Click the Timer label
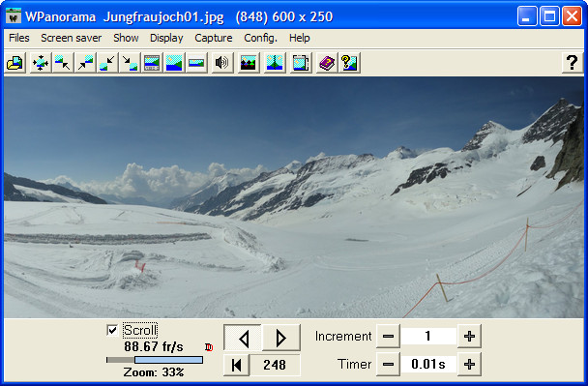 click(354, 364)
